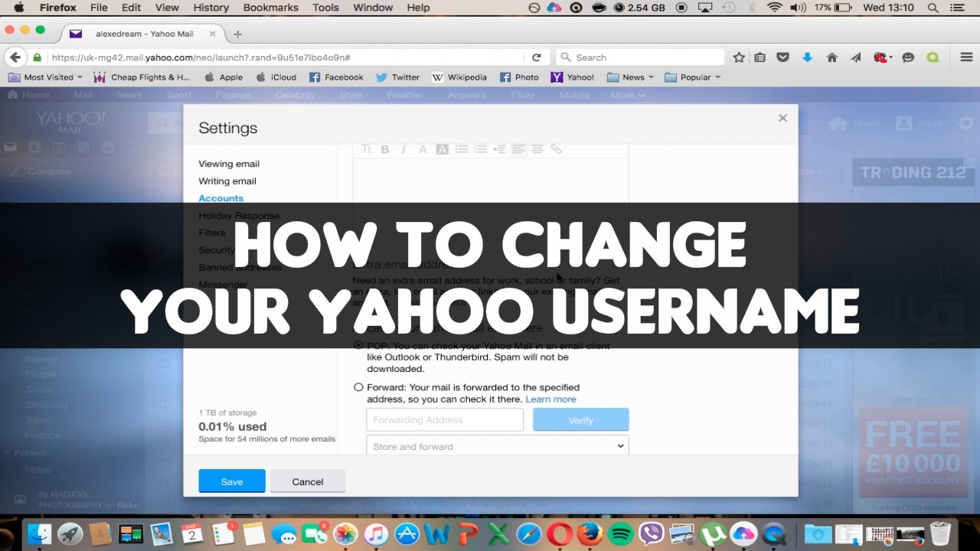The width and height of the screenshot is (980, 551).
Task: Open Firefox downloads arrow icon
Action: (x=807, y=57)
